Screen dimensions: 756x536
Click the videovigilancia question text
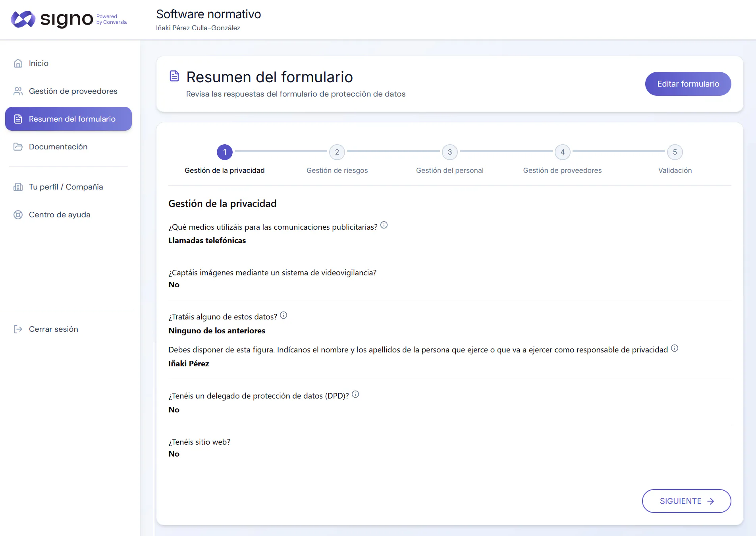(272, 273)
